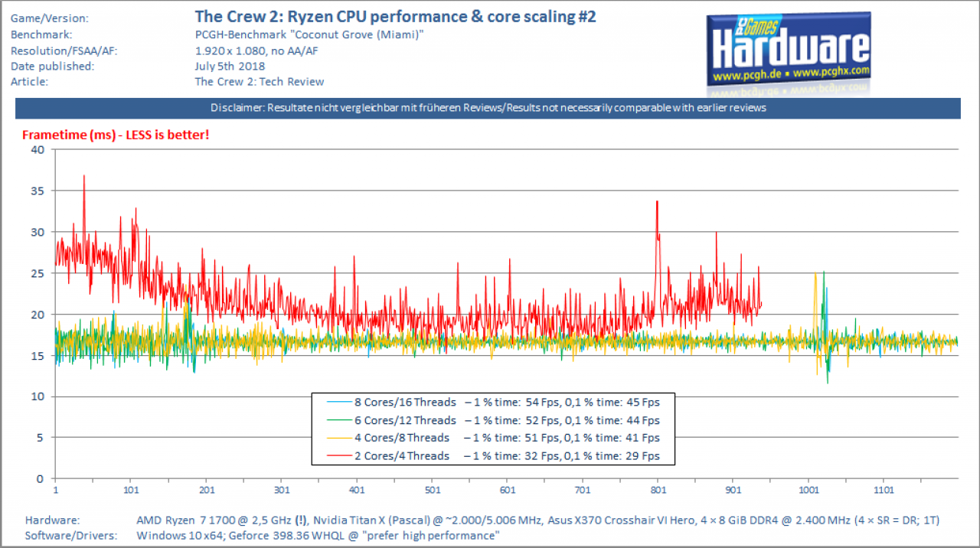980x548 pixels.
Task: Click the x-axis label 601
Action: click(x=507, y=489)
